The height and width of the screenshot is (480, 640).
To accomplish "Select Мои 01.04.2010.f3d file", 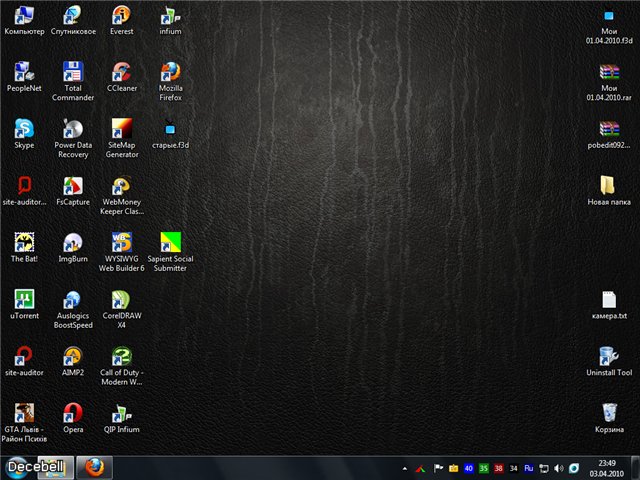I will pyautogui.click(x=609, y=25).
